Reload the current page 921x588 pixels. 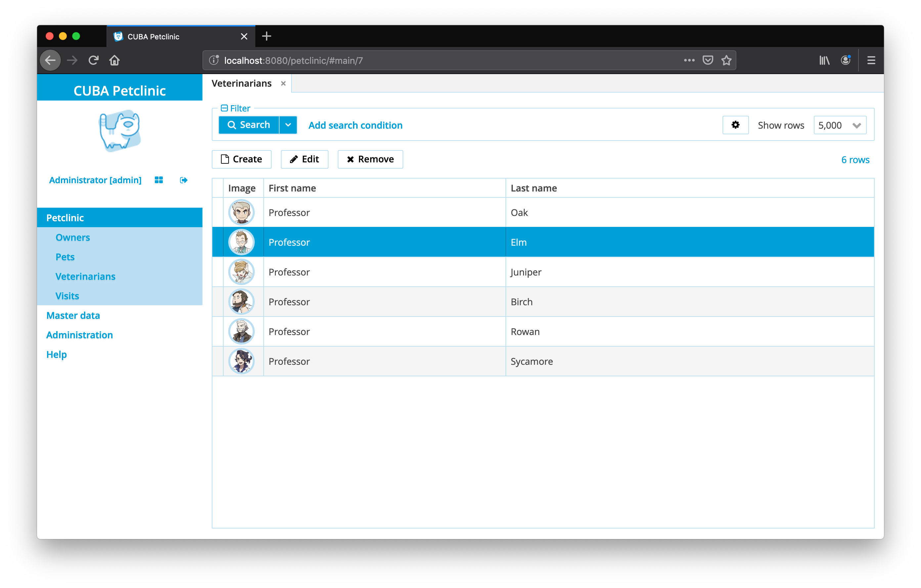(x=94, y=61)
